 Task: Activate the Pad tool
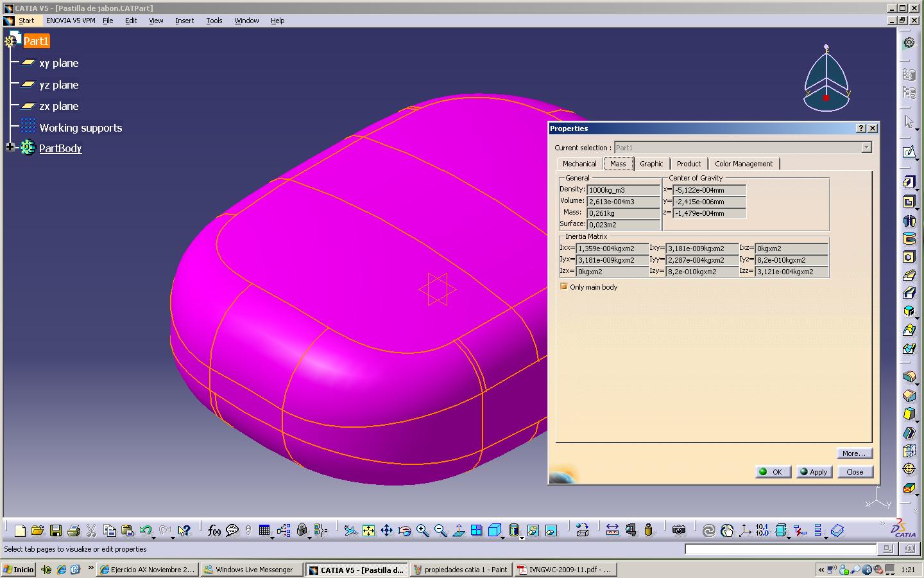coord(909,182)
